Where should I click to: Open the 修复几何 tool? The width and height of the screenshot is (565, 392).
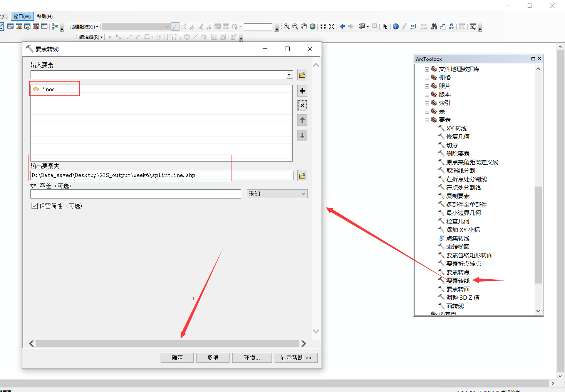coord(458,137)
